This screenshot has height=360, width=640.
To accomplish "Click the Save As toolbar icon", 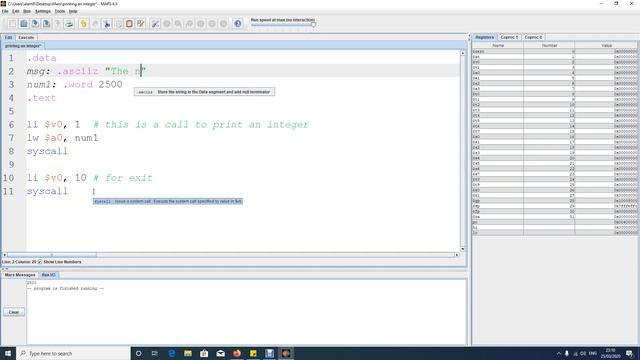I will (x=47, y=24).
